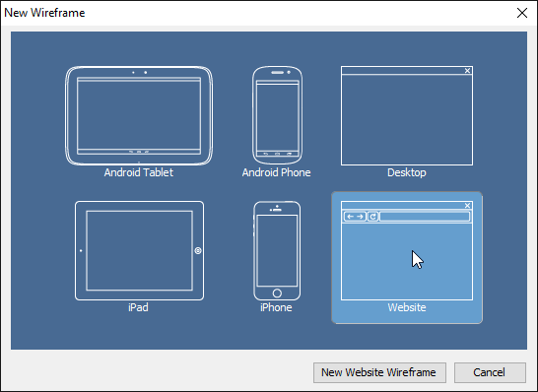The width and height of the screenshot is (538, 392).
Task: Pick the Desktop wireframe icon
Action: [407, 116]
